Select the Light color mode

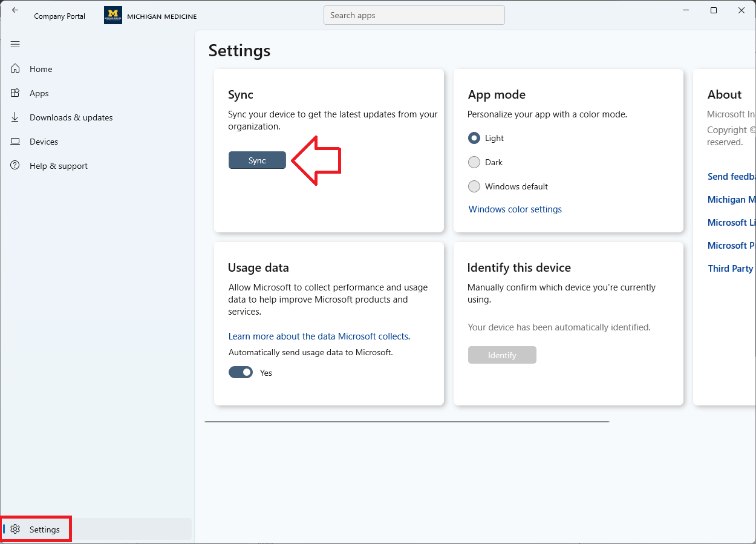(x=474, y=138)
